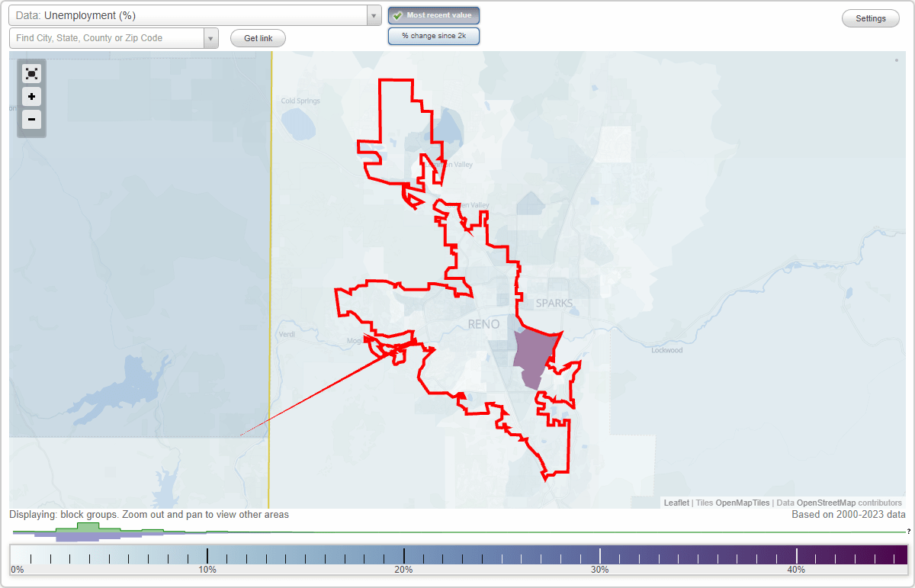Image resolution: width=915 pixels, height=588 pixels.
Task: Zoom out using the minus icon
Action: 31,120
